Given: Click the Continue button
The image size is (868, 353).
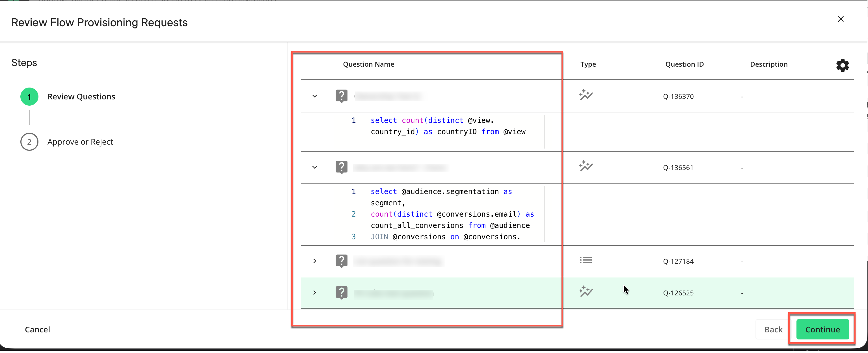Looking at the screenshot, I should pyautogui.click(x=822, y=330).
